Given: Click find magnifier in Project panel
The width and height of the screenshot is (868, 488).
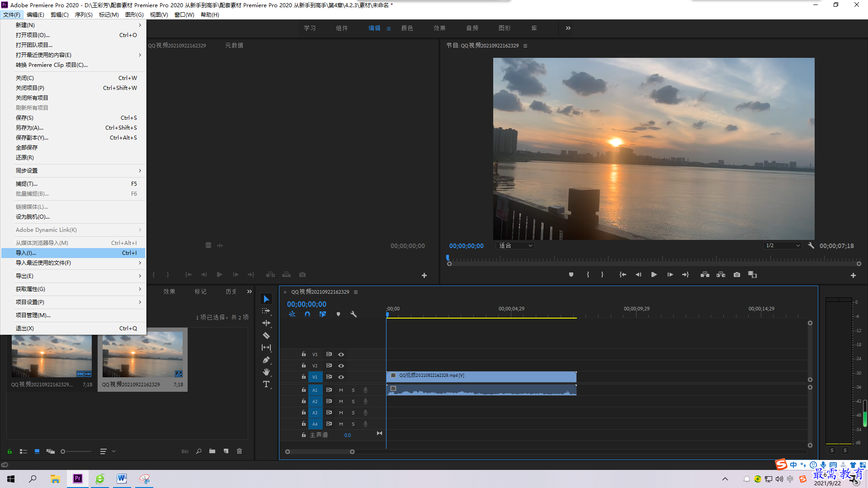Looking at the screenshot, I should coord(198,451).
